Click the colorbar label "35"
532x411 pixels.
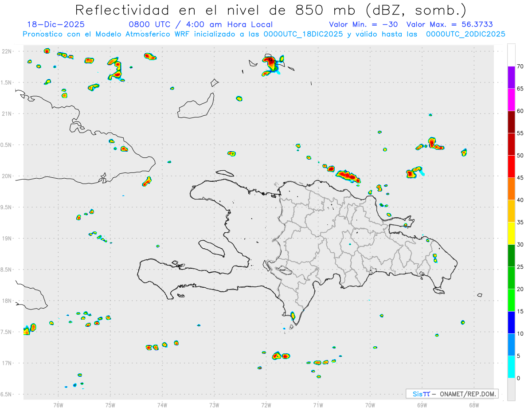click(520, 222)
